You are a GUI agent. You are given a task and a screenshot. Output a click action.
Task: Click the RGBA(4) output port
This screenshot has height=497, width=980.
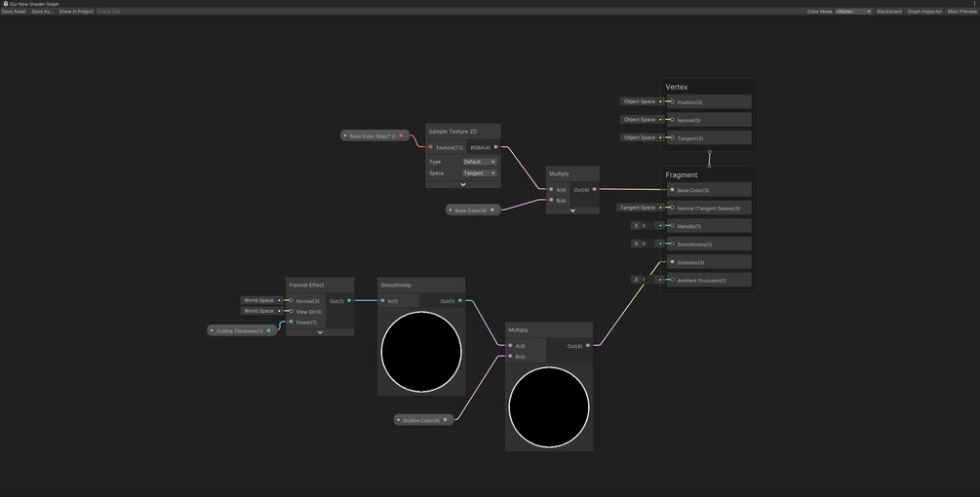[x=495, y=147]
